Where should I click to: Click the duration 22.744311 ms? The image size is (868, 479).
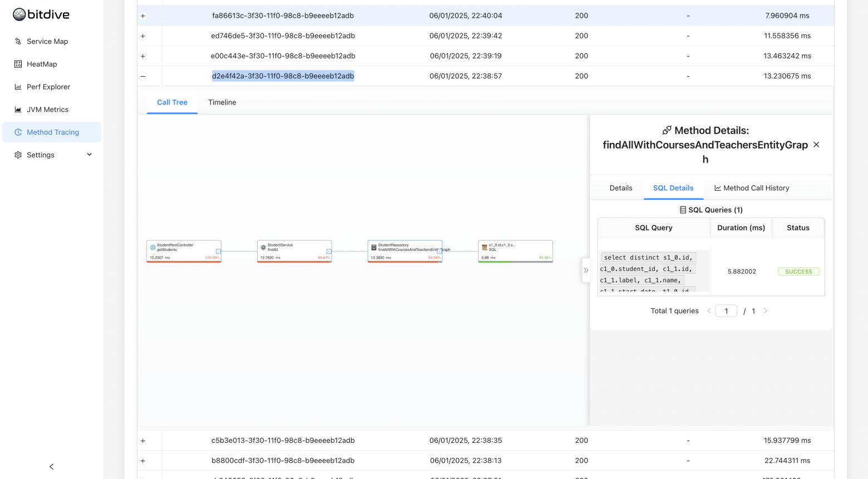pyautogui.click(x=787, y=461)
